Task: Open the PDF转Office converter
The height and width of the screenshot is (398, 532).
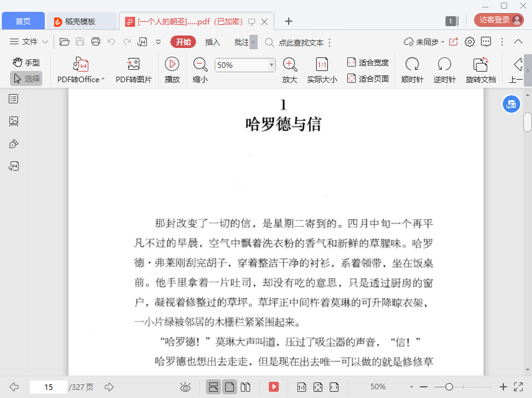Action: point(81,70)
